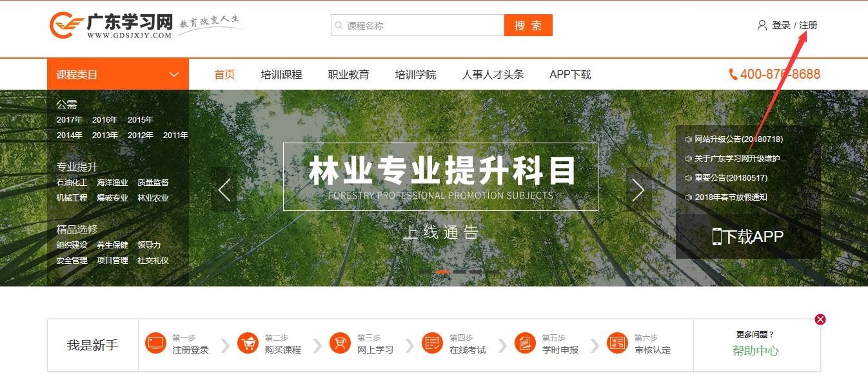
Task: Click the 下载APP phone banner
Action: tap(748, 237)
